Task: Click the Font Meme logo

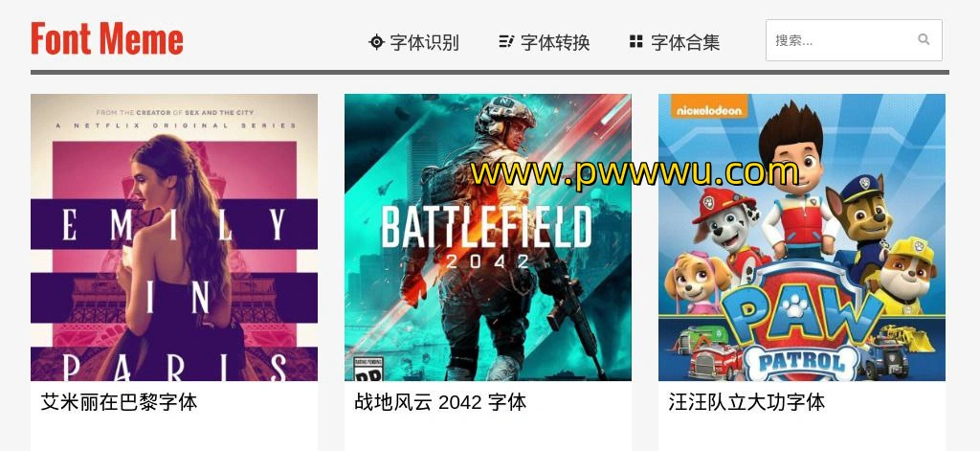Action: click(107, 39)
